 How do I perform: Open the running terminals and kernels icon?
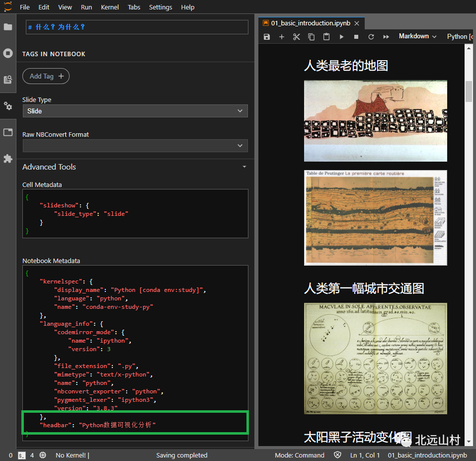coord(8,53)
